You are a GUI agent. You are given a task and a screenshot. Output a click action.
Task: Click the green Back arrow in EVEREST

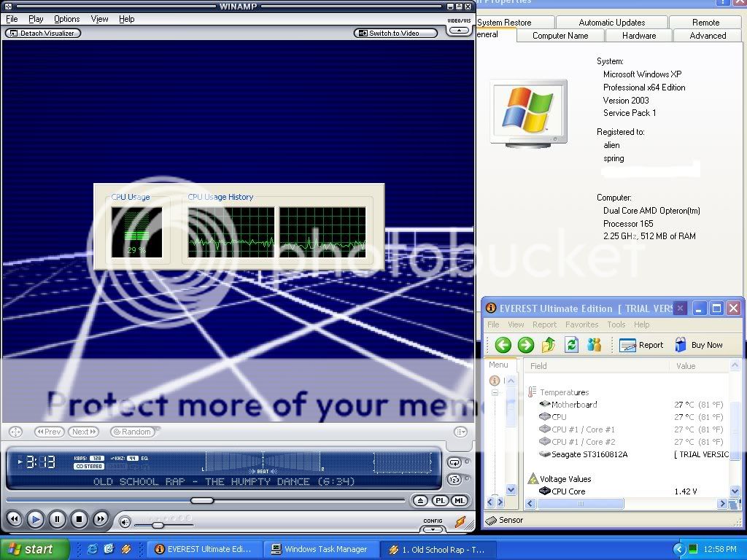pos(503,345)
